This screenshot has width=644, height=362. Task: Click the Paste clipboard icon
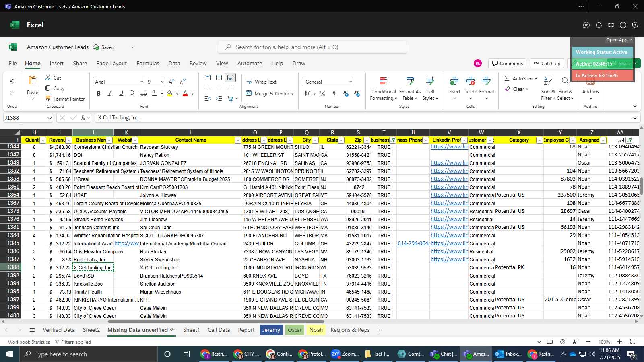click(x=33, y=80)
